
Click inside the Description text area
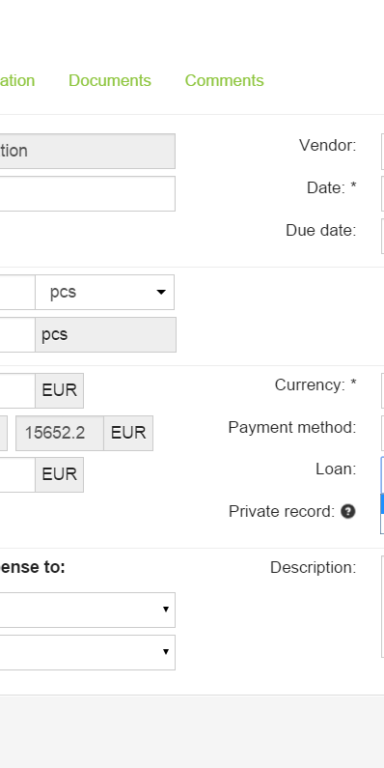click(x=383, y=606)
